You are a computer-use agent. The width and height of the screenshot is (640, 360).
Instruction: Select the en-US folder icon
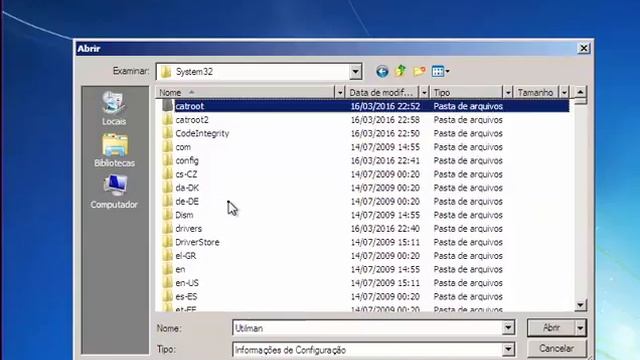(167, 283)
